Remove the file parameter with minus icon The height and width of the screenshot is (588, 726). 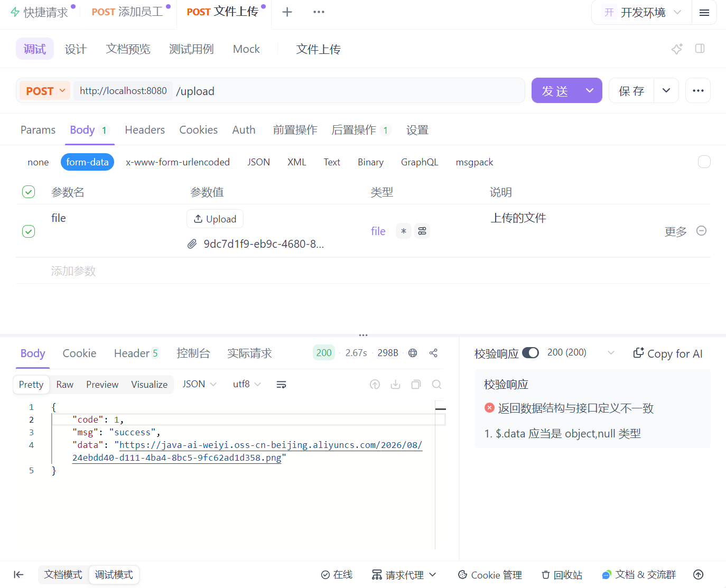pyautogui.click(x=702, y=231)
